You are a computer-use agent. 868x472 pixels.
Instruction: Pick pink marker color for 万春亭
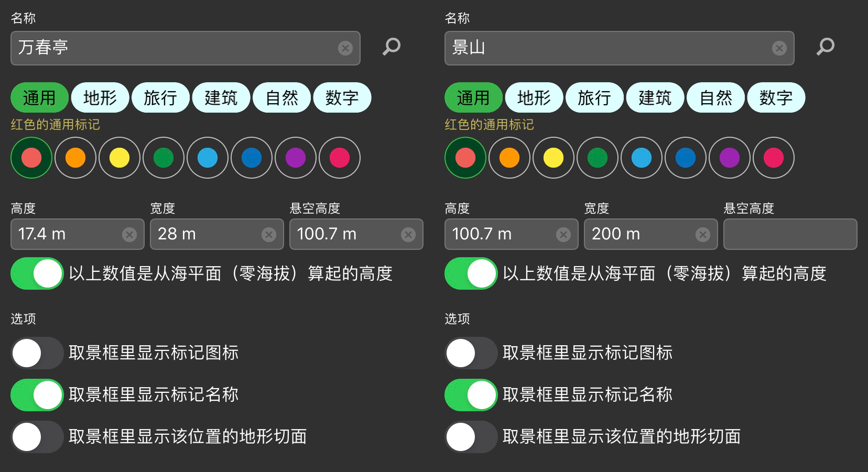coord(340,158)
